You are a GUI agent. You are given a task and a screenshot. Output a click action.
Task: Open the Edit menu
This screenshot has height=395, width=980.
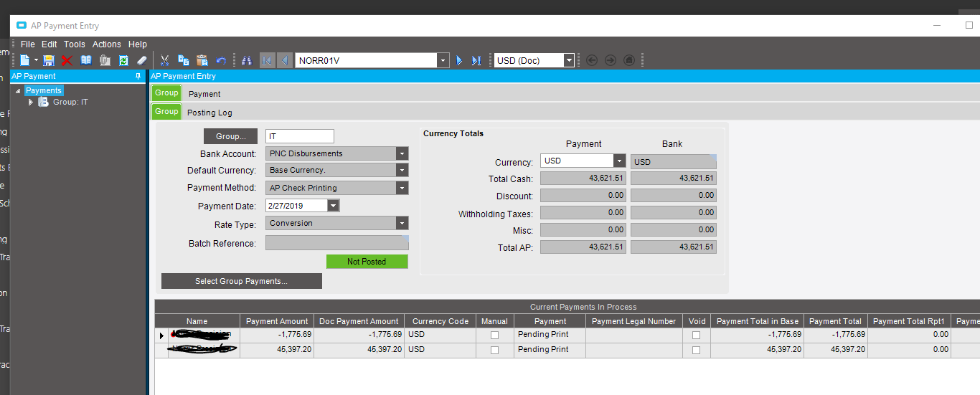click(x=49, y=44)
